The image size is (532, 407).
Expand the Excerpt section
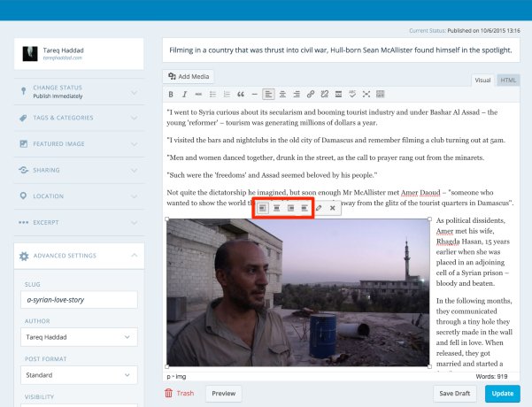pos(79,222)
